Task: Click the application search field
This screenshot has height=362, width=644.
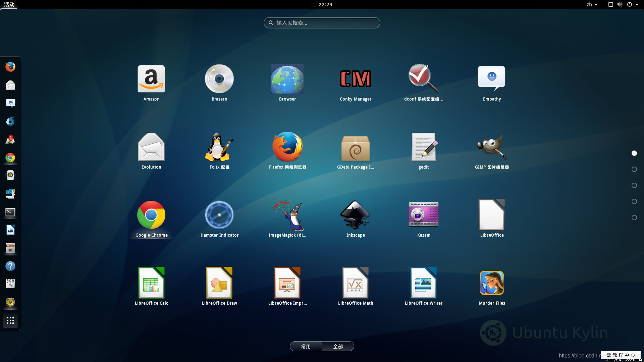Action: coord(322,23)
